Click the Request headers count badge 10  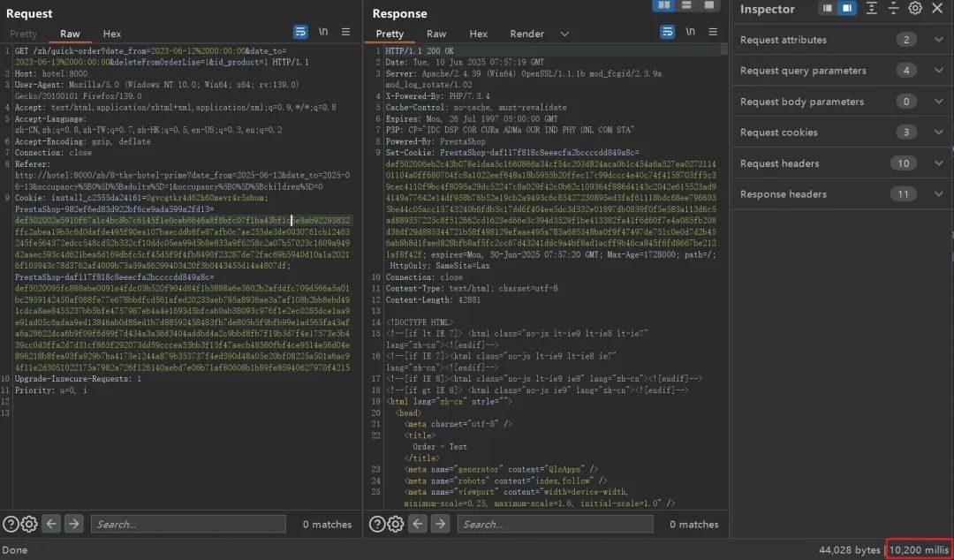pyautogui.click(x=904, y=163)
